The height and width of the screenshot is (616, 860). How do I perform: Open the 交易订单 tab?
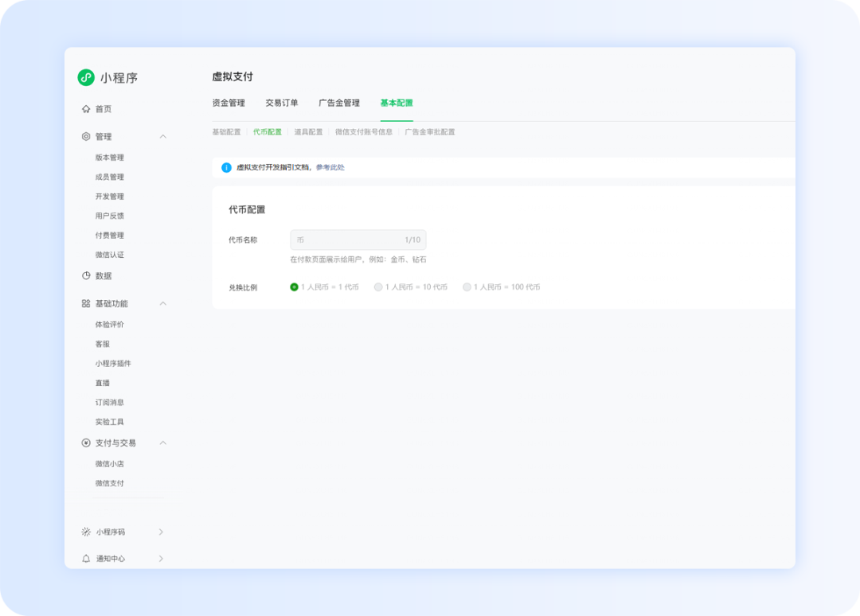coord(282,103)
